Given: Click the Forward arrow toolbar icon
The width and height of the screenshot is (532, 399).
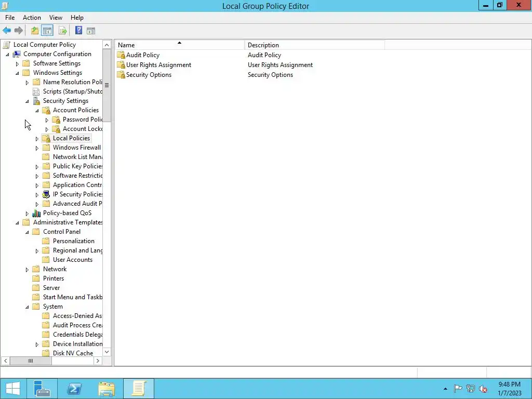Looking at the screenshot, I should (19, 31).
